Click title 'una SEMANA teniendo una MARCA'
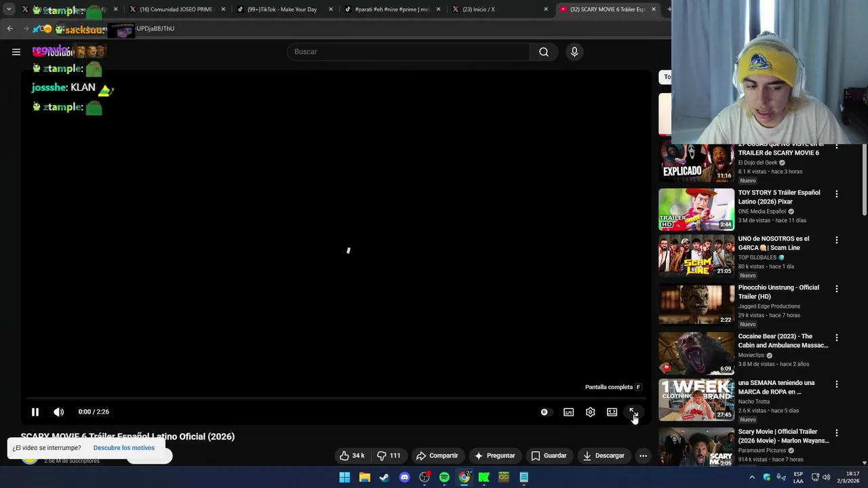Screen dimensions: 868x488 [x=776, y=387]
